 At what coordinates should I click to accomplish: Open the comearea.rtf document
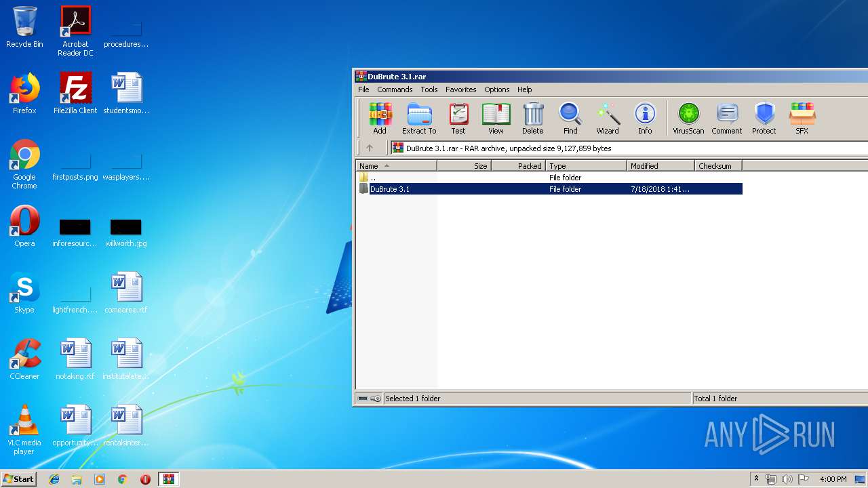point(126,293)
